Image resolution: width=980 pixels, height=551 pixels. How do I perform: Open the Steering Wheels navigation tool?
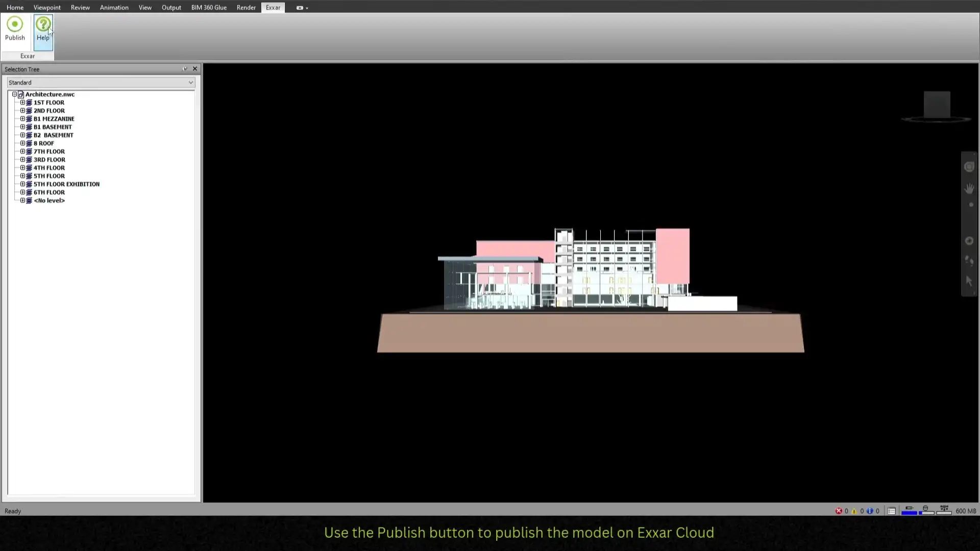[x=969, y=167]
